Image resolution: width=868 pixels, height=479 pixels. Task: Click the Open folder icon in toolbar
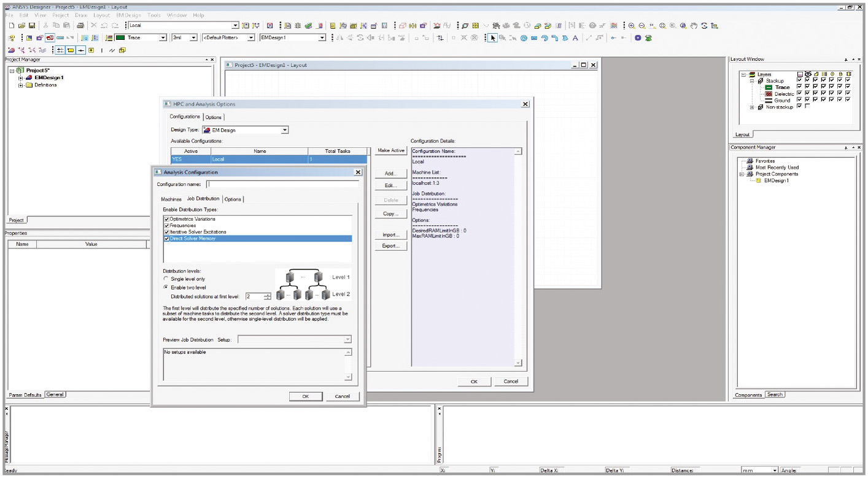[x=21, y=26]
